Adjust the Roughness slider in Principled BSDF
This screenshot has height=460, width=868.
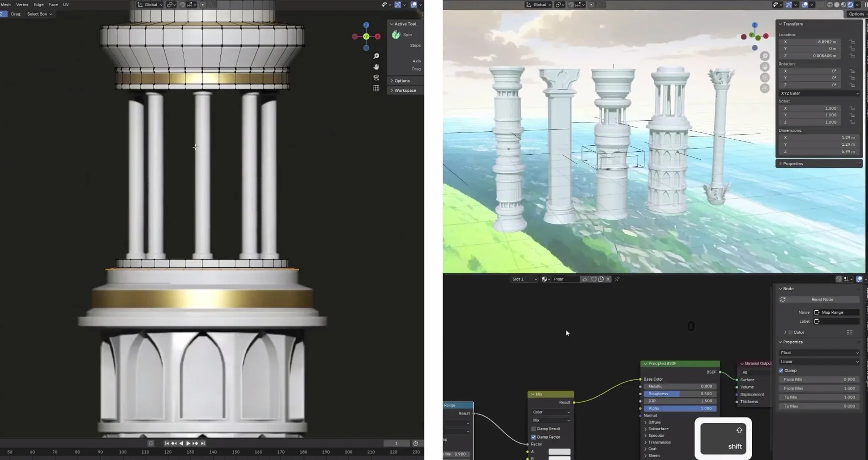coord(680,394)
